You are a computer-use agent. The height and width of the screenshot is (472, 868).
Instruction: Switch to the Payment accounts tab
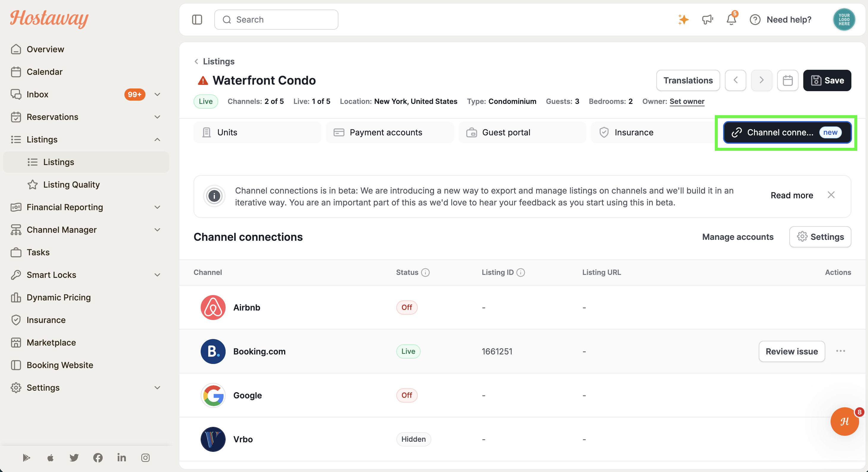pos(389,132)
